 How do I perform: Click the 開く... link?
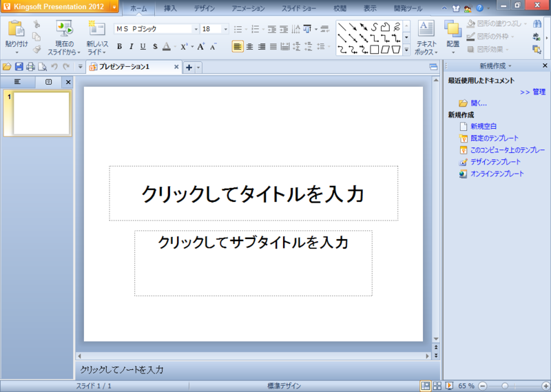click(479, 103)
